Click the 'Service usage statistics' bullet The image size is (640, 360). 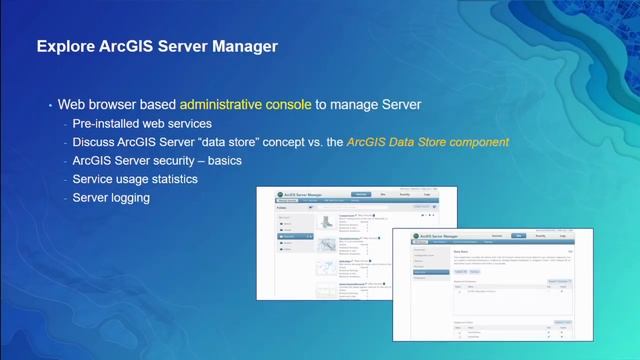point(135,179)
